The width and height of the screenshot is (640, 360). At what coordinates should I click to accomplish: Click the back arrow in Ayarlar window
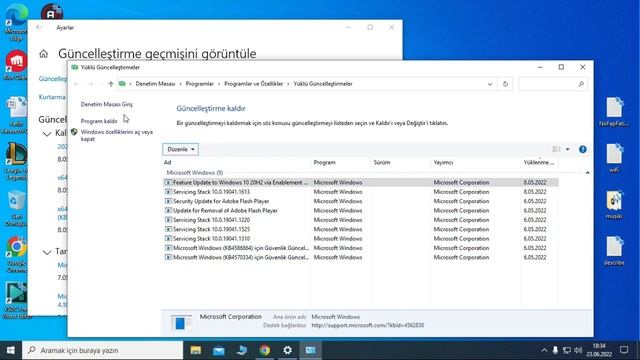(39, 27)
